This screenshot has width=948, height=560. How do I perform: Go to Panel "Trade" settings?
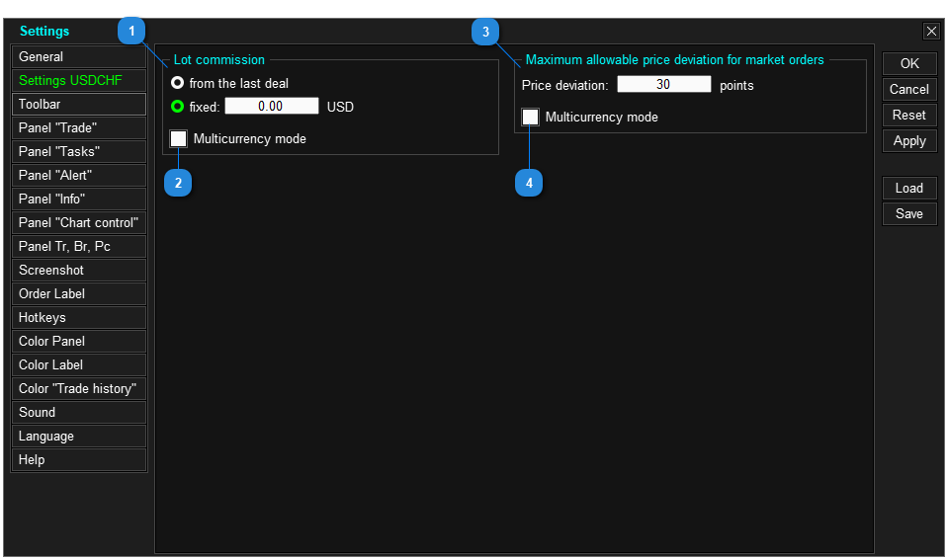click(79, 127)
